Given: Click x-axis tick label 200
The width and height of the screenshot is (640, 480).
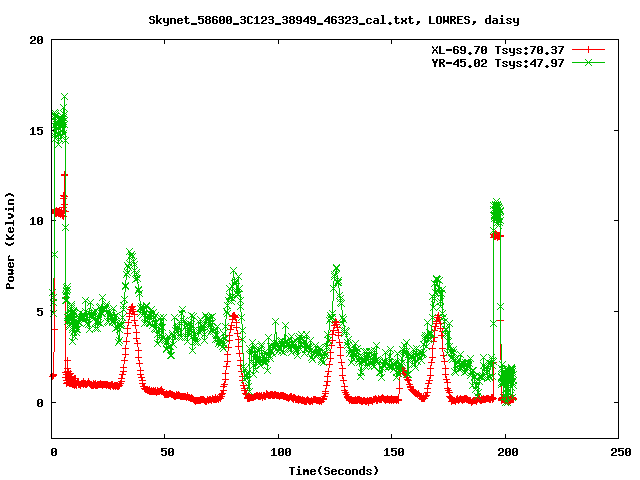Looking at the screenshot, I should pos(508,452).
